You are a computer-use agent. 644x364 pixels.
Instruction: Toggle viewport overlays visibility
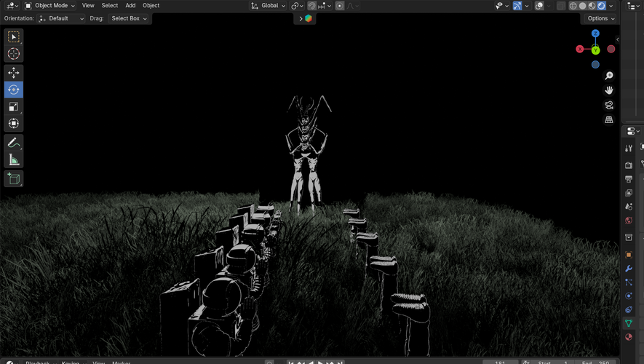[x=539, y=6]
